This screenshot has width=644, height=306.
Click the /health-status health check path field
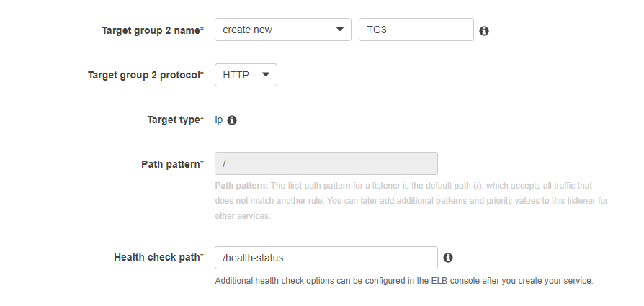326,258
